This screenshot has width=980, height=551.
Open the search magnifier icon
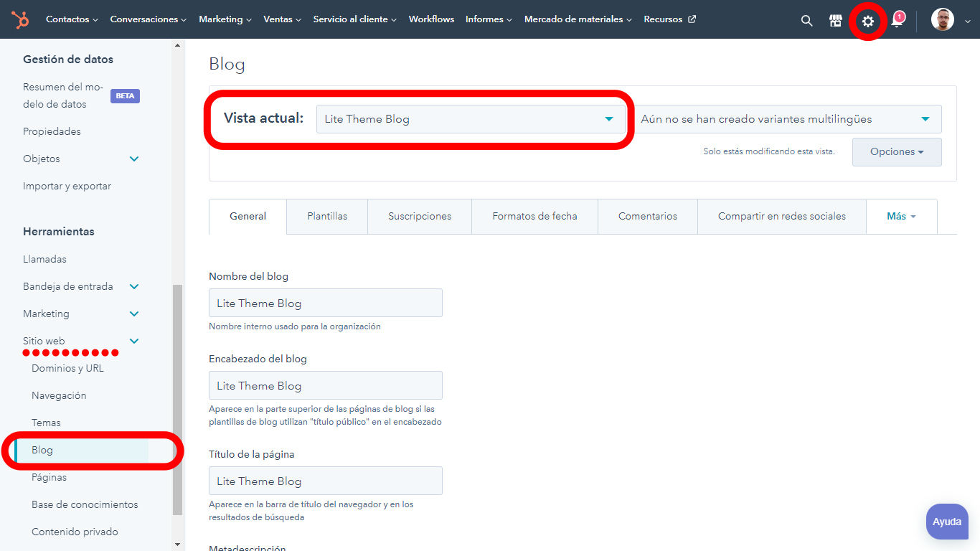807,21
